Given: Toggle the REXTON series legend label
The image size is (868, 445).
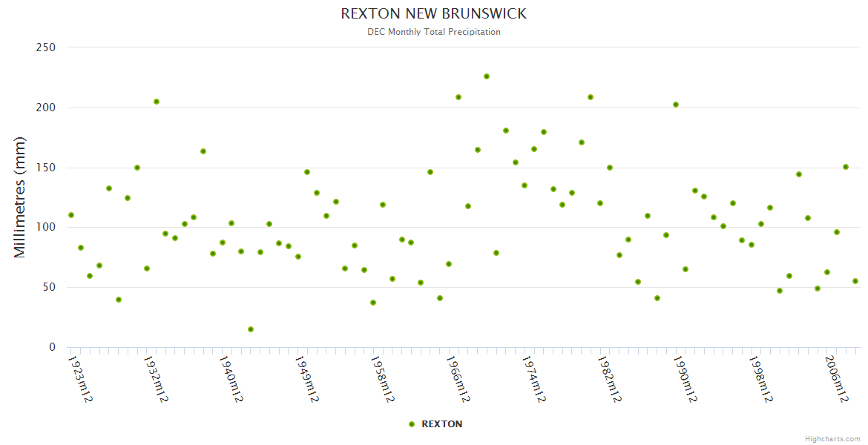Looking at the screenshot, I should coord(441,424).
